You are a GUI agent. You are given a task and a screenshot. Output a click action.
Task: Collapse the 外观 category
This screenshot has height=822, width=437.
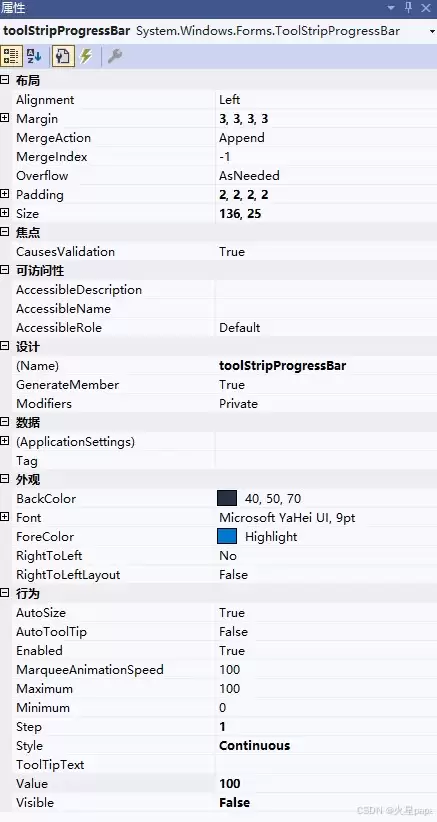click(5, 479)
